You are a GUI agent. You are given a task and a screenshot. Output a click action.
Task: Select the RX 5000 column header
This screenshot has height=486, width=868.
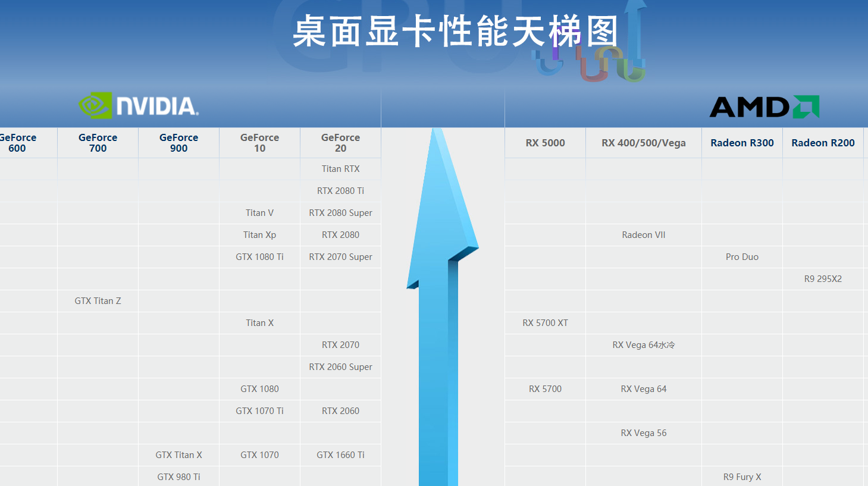tap(546, 143)
